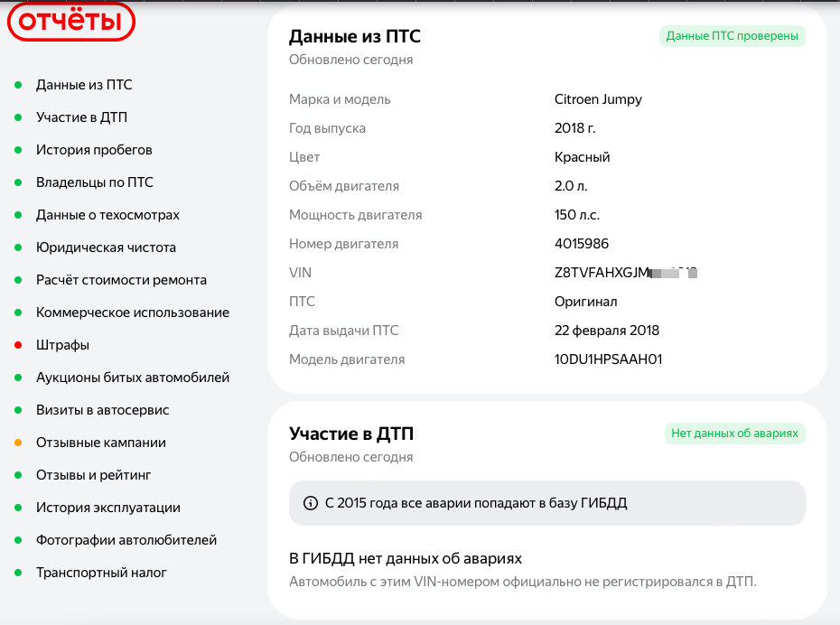Open Фотографии автолюбителей from sidebar
Viewport: 840px width, 625px height.
[126, 540]
